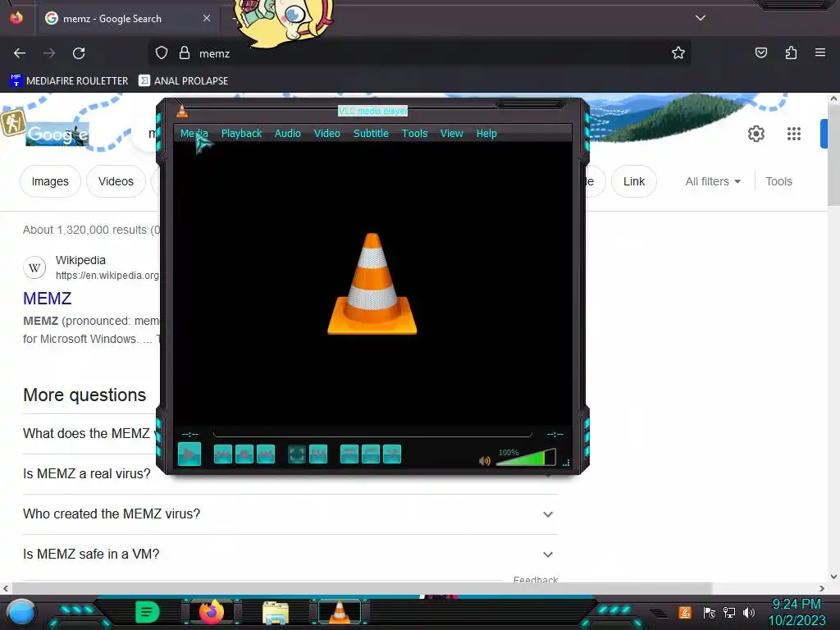The image size is (840, 630).
Task: Click the VLC cone icon in title bar
Action: 182,111
